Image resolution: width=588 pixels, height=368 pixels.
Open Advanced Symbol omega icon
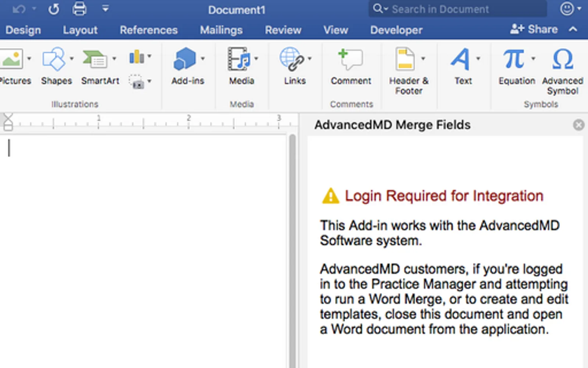click(563, 59)
